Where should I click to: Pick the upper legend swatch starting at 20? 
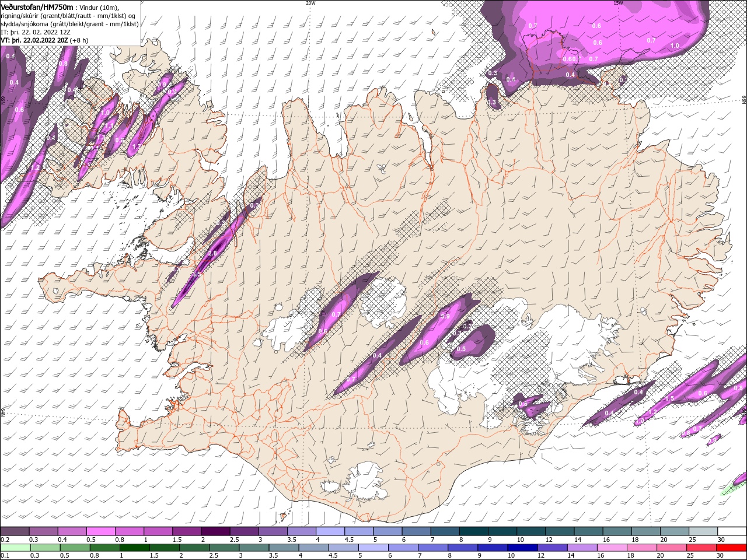675,531
